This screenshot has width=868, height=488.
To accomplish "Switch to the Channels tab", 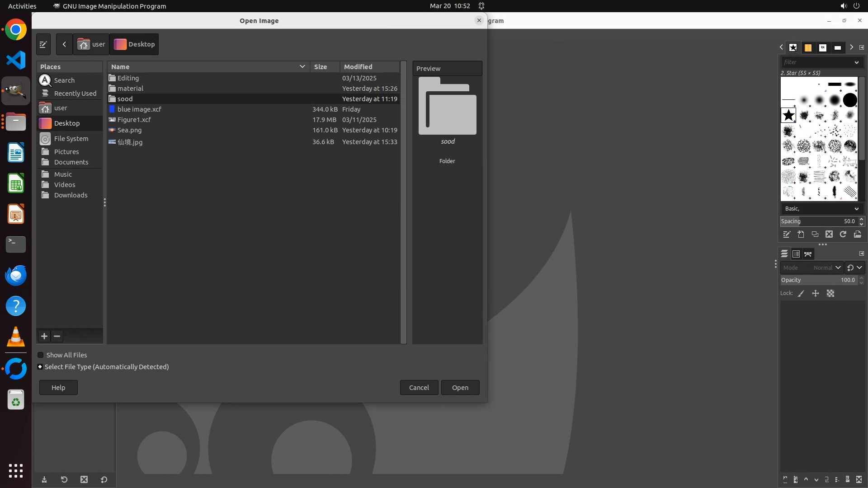I will point(796,254).
